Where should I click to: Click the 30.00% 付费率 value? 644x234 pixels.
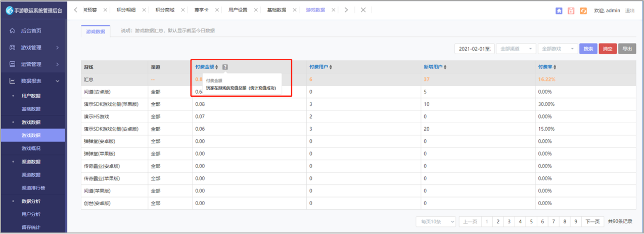(x=546, y=104)
